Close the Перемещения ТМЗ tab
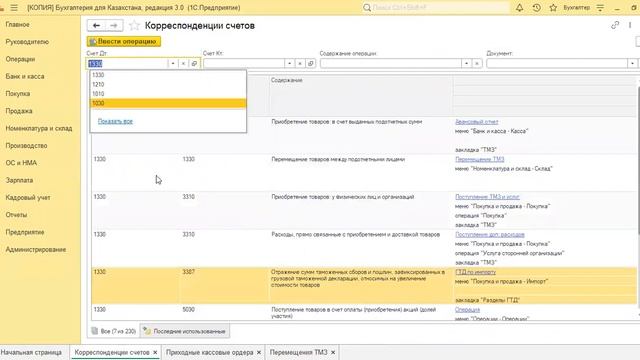This screenshot has width=640, height=360. pyautogui.click(x=333, y=352)
